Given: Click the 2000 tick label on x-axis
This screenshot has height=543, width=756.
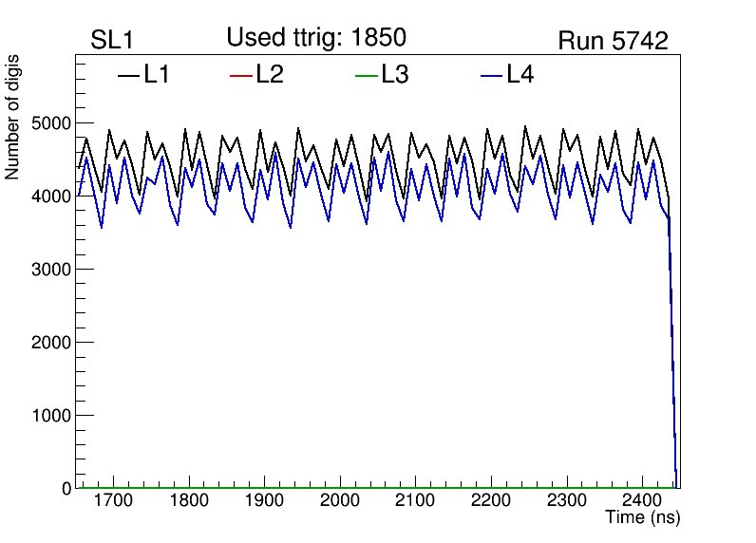Looking at the screenshot, I should coord(339,500).
